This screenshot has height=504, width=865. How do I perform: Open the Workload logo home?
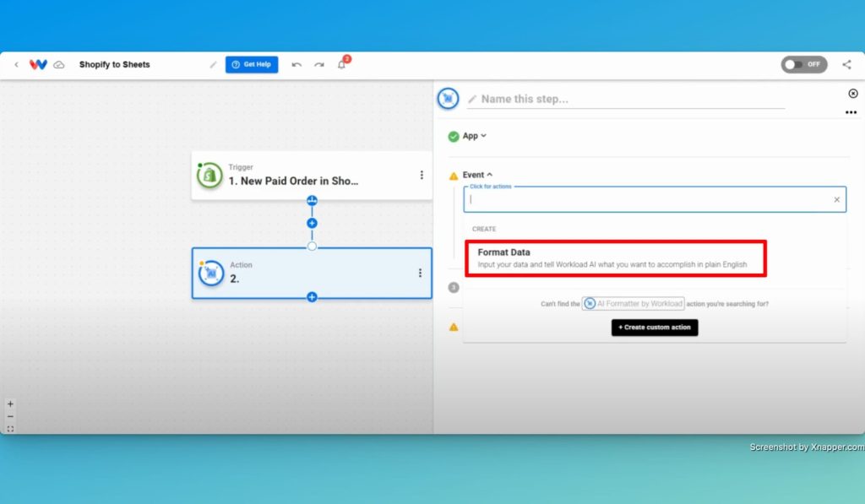[38, 64]
